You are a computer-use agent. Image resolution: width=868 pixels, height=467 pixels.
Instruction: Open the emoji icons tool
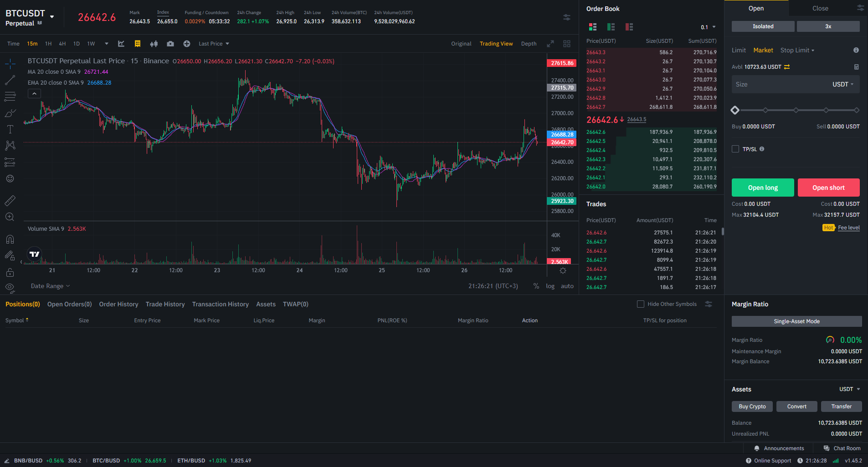coord(10,178)
